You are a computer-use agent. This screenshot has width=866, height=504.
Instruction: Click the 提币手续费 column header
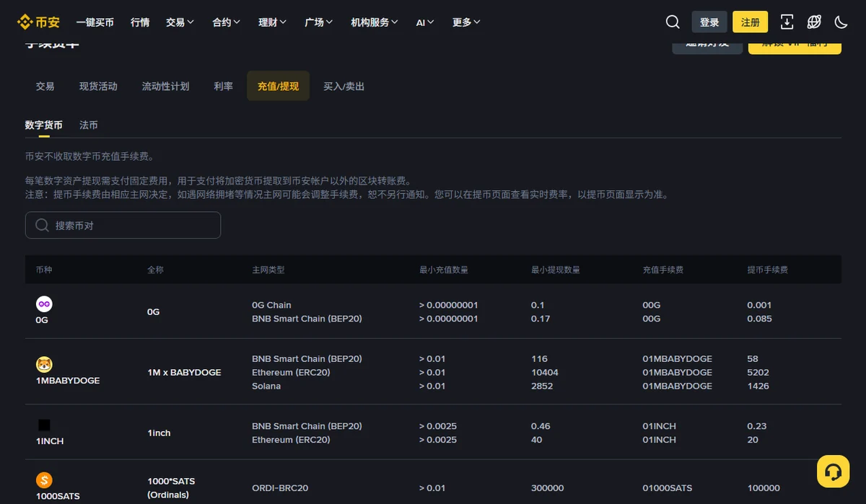coord(768,270)
